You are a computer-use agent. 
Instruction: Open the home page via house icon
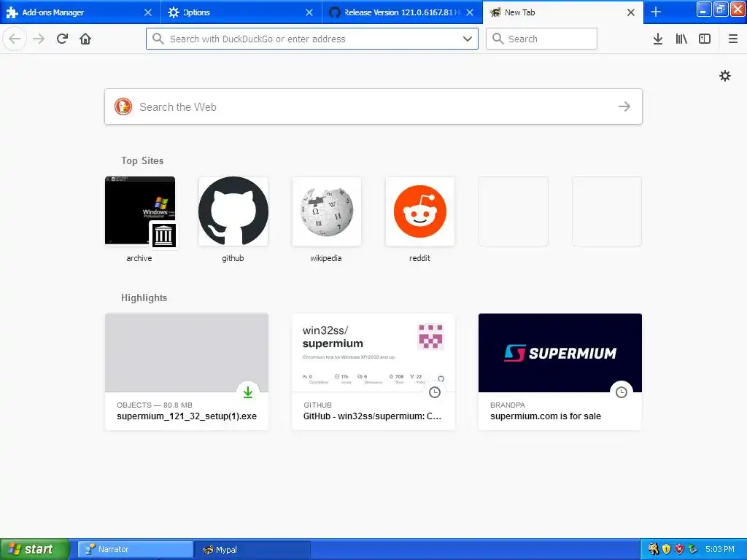[85, 39]
